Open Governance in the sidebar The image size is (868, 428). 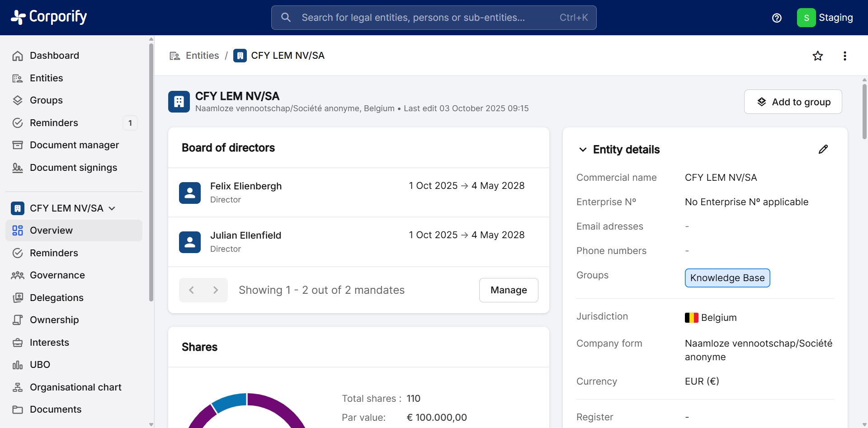57,275
